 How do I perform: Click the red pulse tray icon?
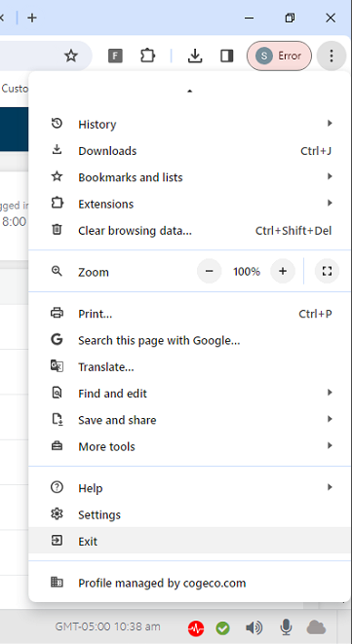click(196, 628)
